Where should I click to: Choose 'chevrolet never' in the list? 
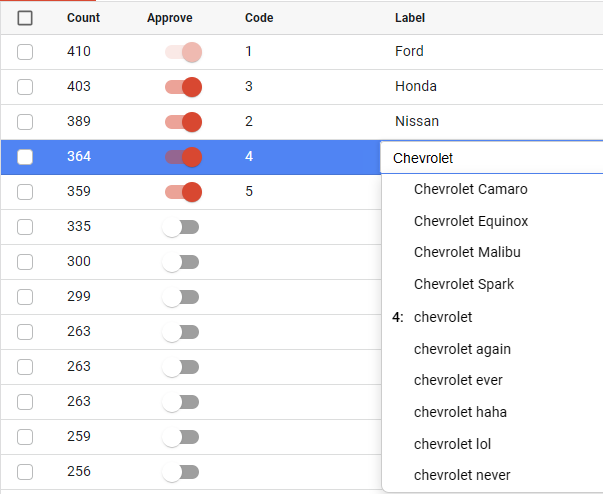(462, 475)
